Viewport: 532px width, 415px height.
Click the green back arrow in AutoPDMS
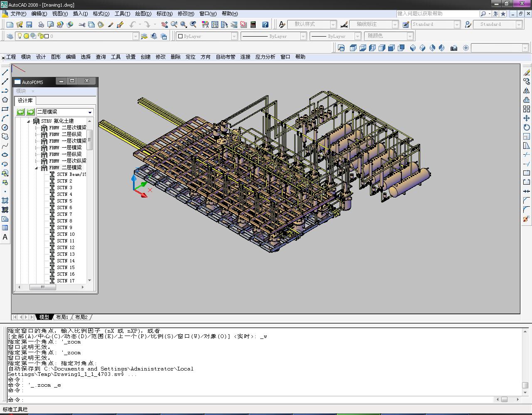pyautogui.click(x=21, y=112)
